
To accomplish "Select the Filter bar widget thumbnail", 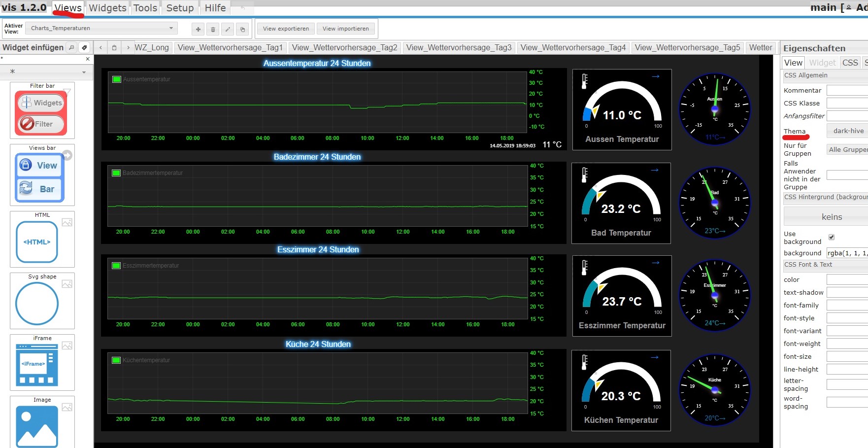I will point(42,113).
